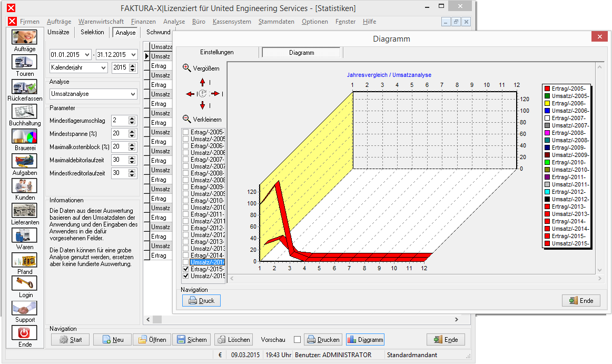Open the Kalenderjahr dropdown

103,67
